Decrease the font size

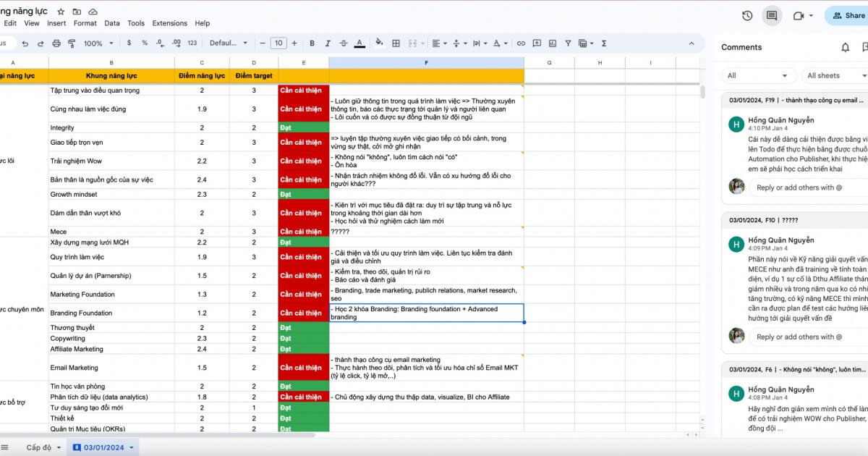pyautogui.click(x=263, y=43)
